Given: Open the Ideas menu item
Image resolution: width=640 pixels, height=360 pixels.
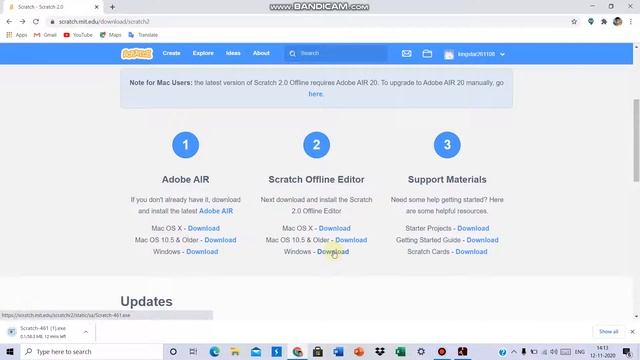Looking at the screenshot, I should pos(233,53).
